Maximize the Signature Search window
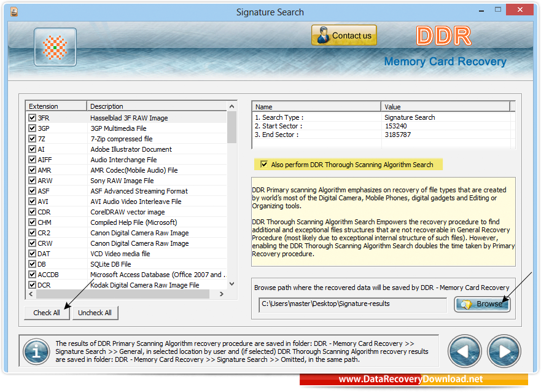Viewport: 541px width, 392px height. tap(498, 10)
